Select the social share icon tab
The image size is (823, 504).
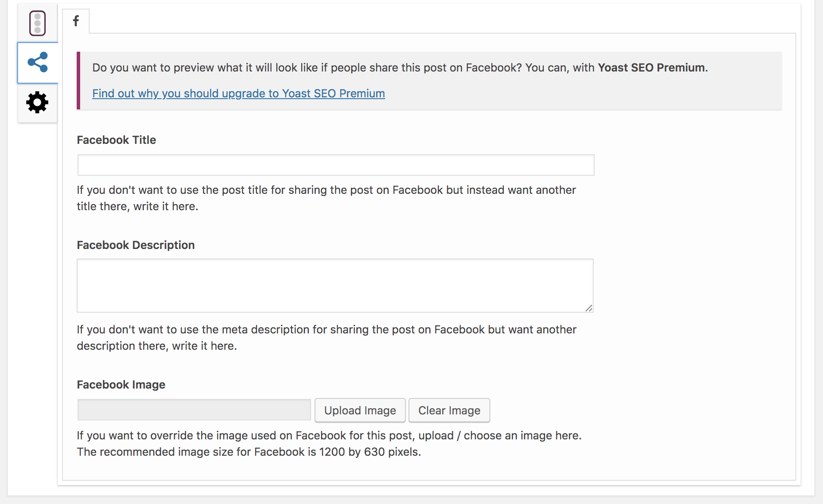(x=37, y=62)
